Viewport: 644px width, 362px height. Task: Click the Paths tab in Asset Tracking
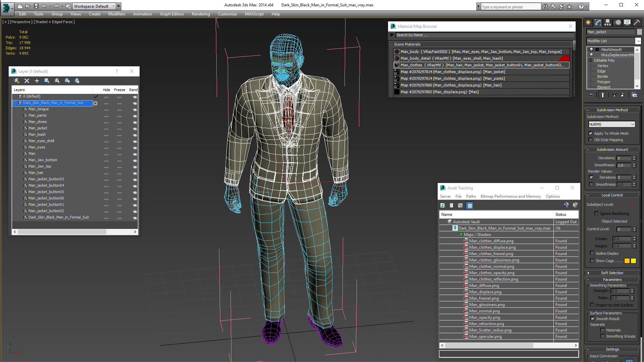coord(471,196)
